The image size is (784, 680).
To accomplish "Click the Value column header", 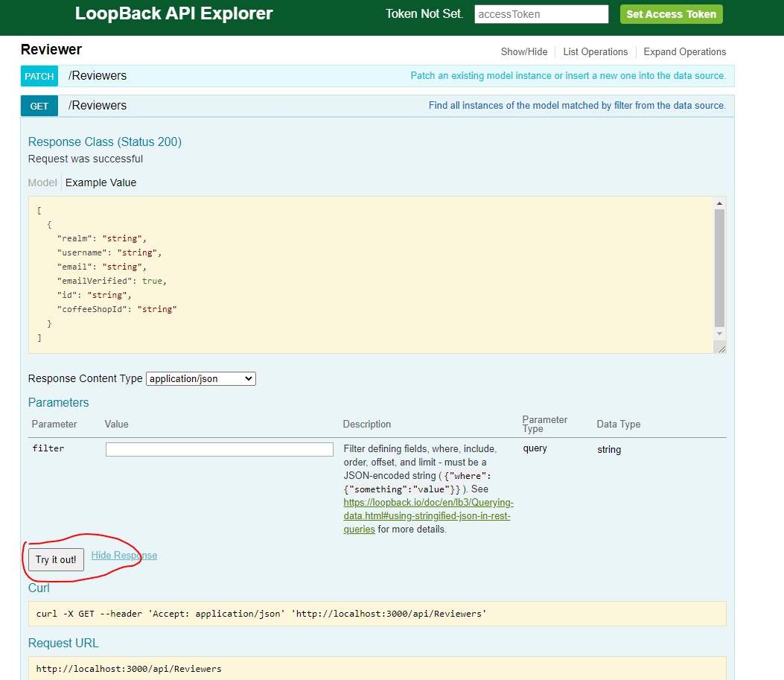I will click(x=116, y=424).
